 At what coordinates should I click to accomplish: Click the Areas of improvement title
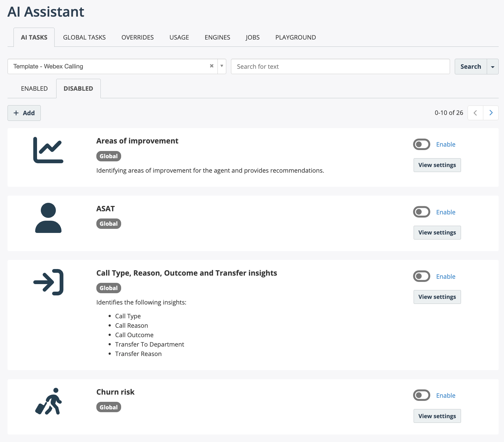click(137, 141)
